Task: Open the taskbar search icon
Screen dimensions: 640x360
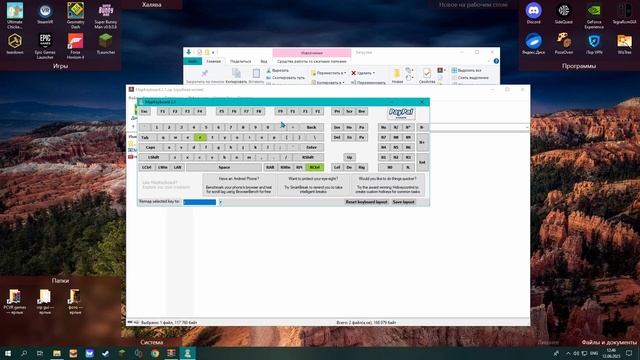Action: click(x=24, y=353)
